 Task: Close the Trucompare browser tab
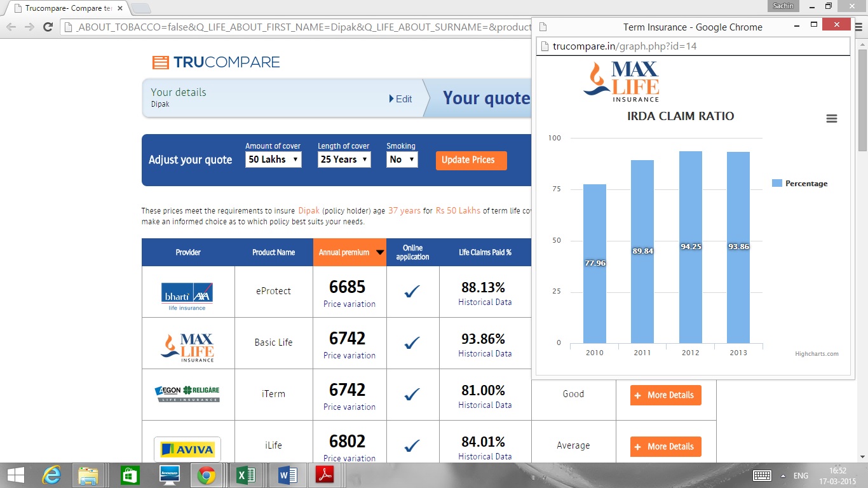(x=120, y=8)
